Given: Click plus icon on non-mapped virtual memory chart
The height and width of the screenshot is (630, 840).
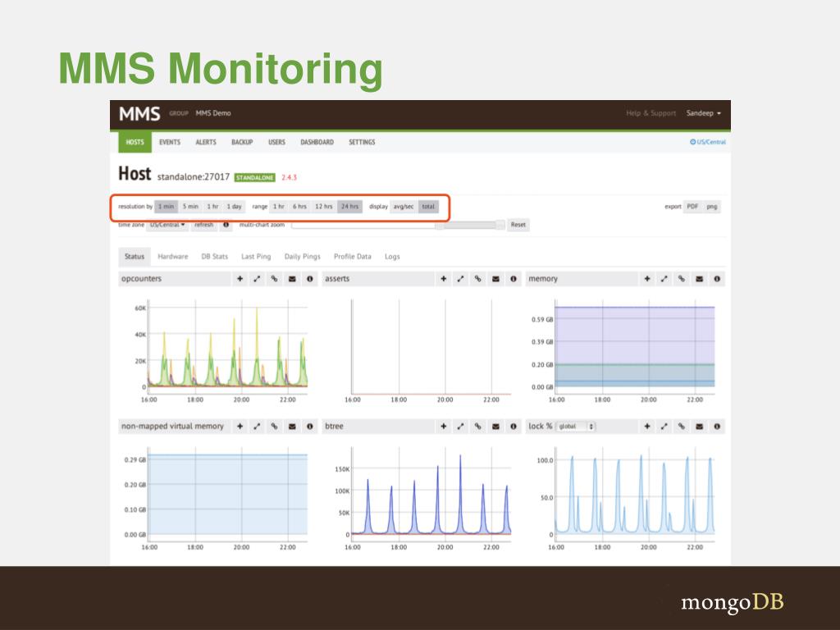Looking at the screenshot, I should [240, 427].
